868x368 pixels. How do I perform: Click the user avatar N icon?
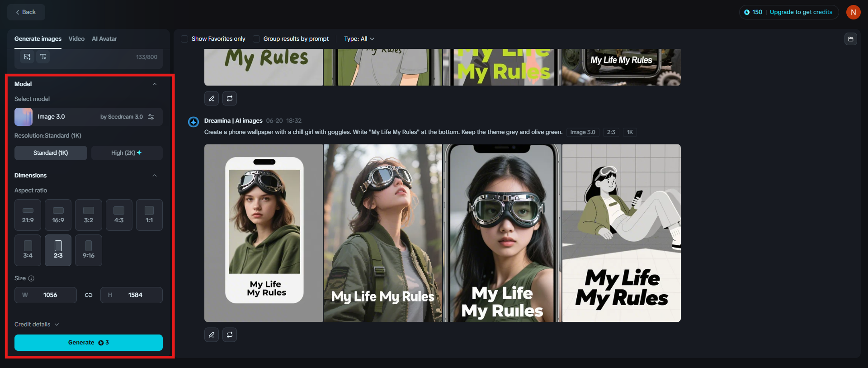pyautogui.click(x=853, y=12)
